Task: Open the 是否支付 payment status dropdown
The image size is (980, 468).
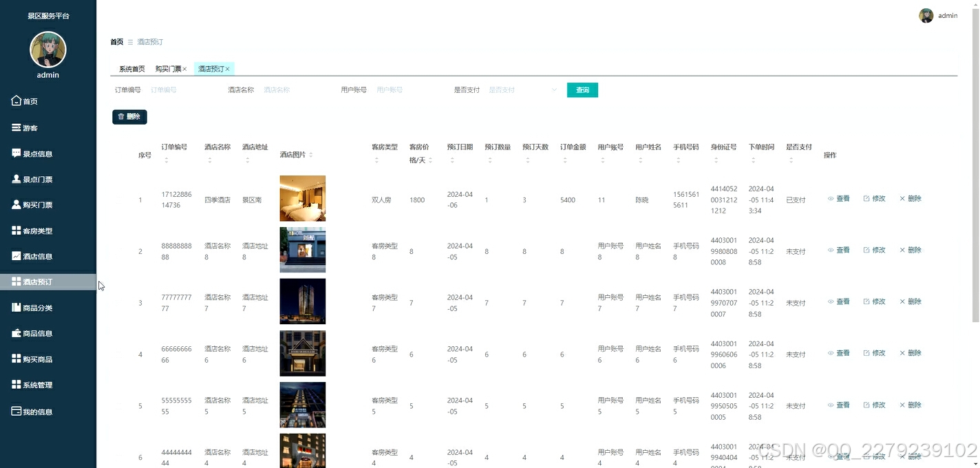Action: (x=523, y=89)
